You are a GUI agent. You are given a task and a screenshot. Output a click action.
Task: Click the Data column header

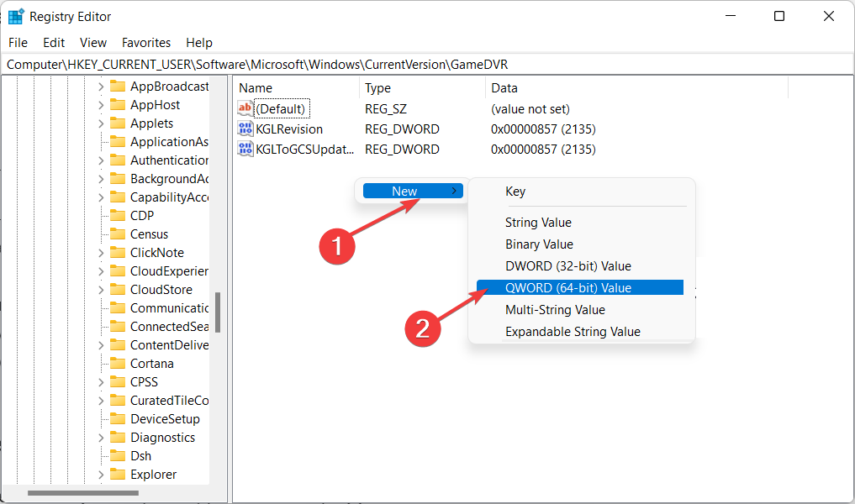tap(636, 87)
